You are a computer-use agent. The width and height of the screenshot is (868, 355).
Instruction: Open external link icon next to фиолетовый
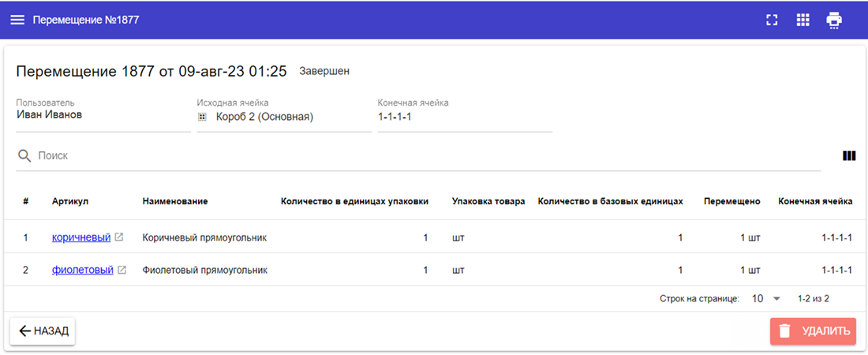(122, 270)
